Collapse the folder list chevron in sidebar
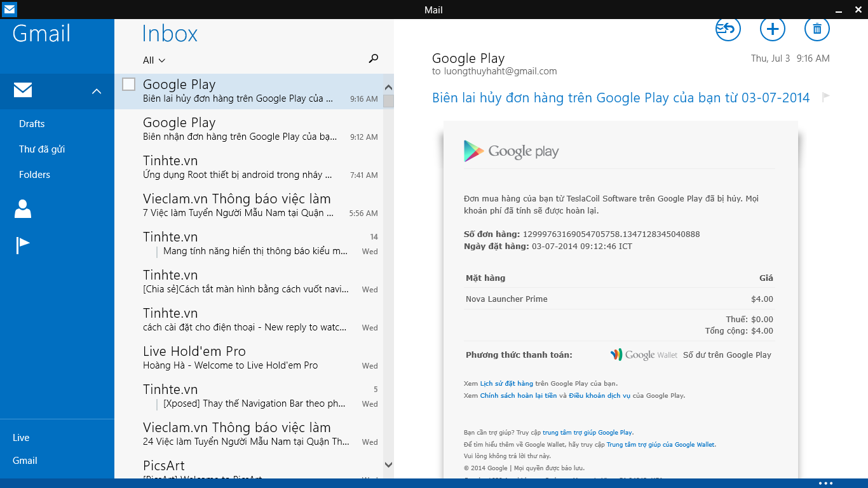This screenshot has width=868, height=488. (97, 91)
